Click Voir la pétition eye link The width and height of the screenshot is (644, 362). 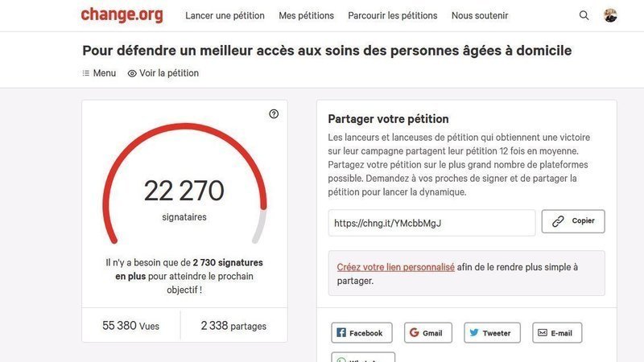(x=163, y=73)
